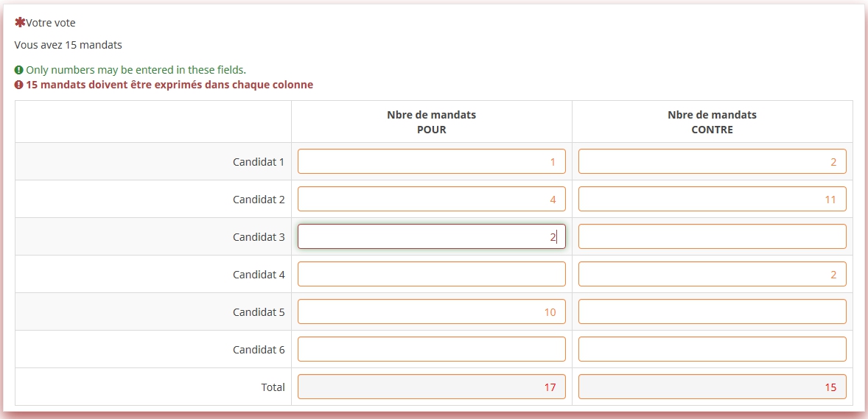Focus the Candidat 3 POUR field

coord(431,236)
